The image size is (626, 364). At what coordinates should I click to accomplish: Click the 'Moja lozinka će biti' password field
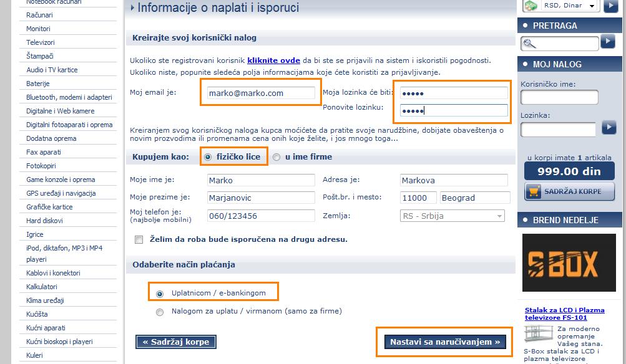pyautogui.click(x=454, y=93)
